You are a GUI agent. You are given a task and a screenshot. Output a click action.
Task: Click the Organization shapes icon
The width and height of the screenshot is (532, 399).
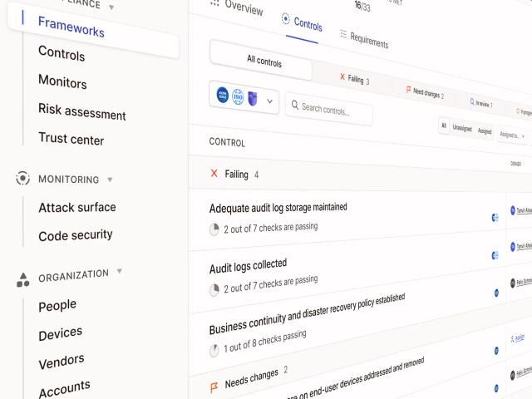coord(22,280)
